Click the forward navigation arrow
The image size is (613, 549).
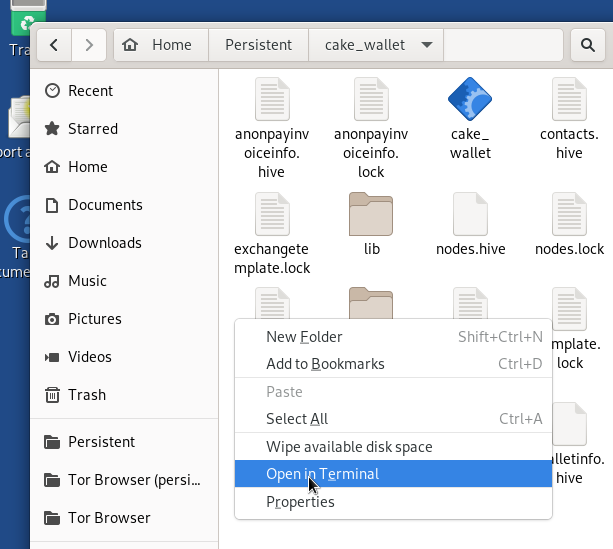click(89, 45)
